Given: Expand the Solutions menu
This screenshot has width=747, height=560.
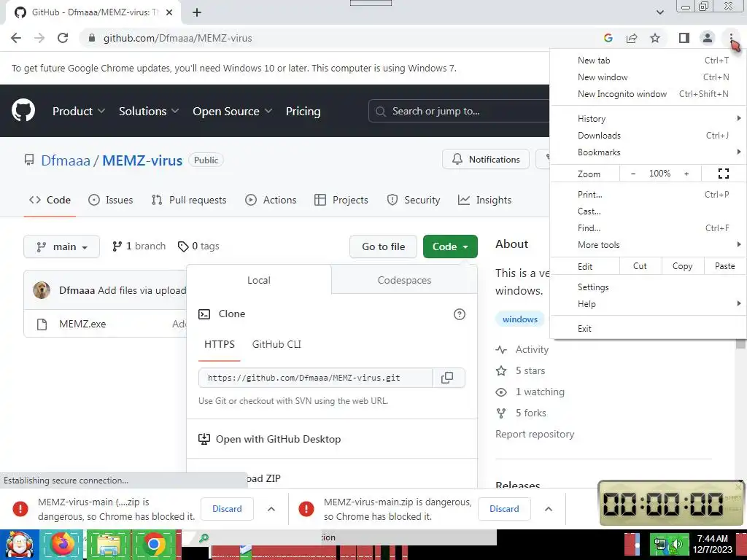Looking at the screenshot, I should click(149, 111).
